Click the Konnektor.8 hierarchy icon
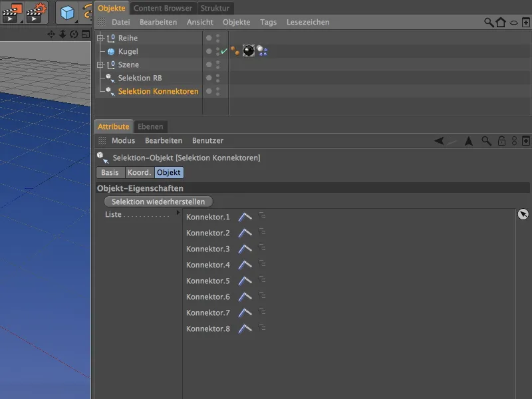The image size is (532, 399). tap(262, 328)
